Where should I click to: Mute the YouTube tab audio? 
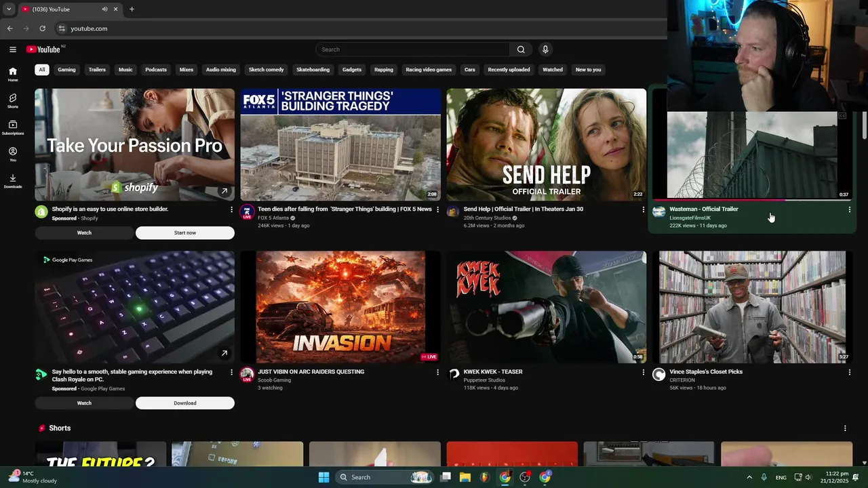pyautogui.click(x=104, y=9)
